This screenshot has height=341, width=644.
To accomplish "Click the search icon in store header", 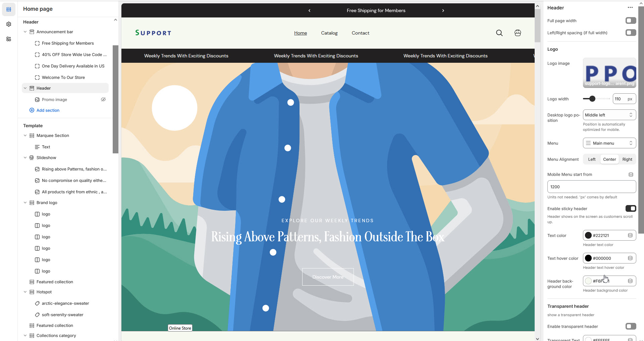I will (x=499, y=33).
